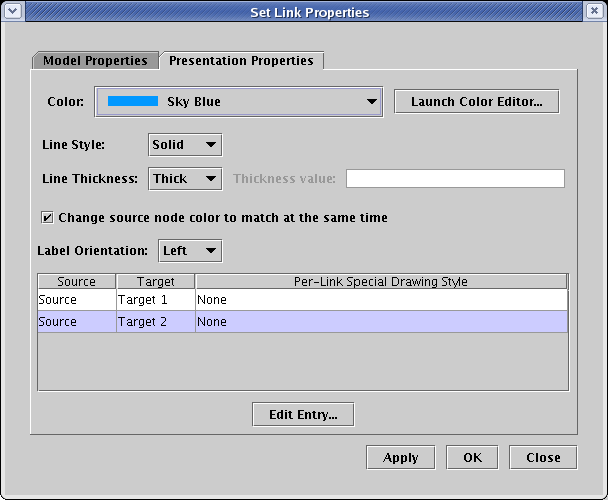
Task: Select the Target 1 table row
Action: (x=156, y=299)
